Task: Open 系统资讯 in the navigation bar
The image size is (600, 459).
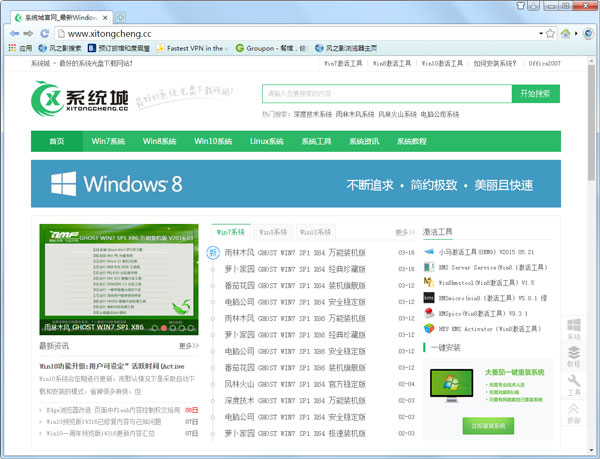Action: (364, 141)
